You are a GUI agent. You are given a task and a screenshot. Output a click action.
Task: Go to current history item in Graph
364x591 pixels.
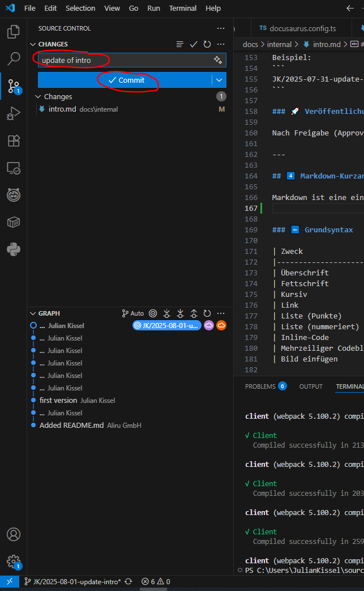[153, 313]
